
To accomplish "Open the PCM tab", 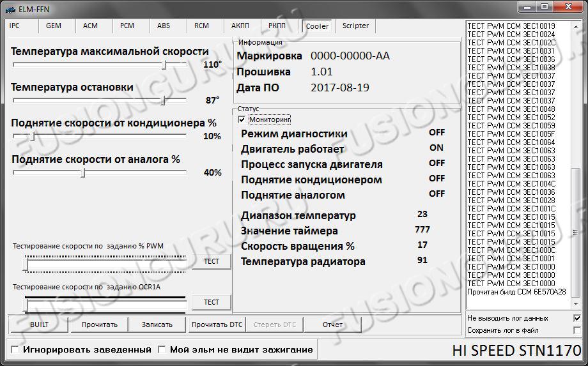I will point(127,26).
